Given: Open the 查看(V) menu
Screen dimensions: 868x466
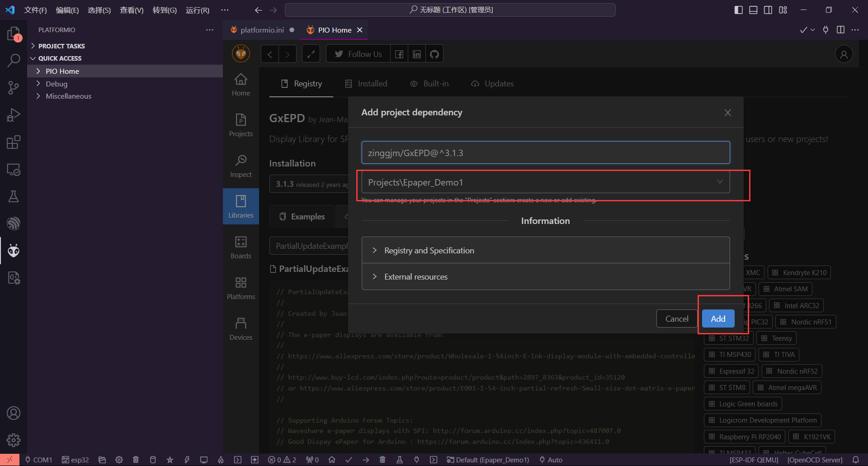Looking at the screenshot, I should tap(132, 10).
